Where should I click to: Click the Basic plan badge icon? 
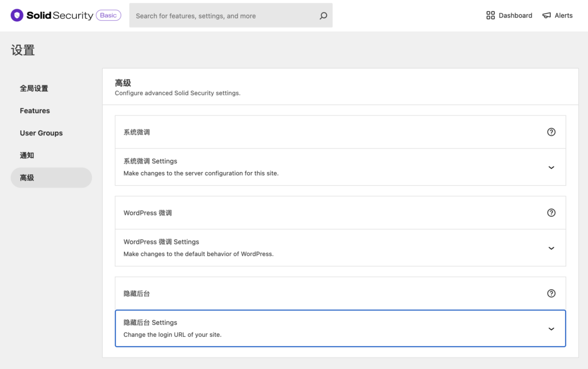coord(110,15)
